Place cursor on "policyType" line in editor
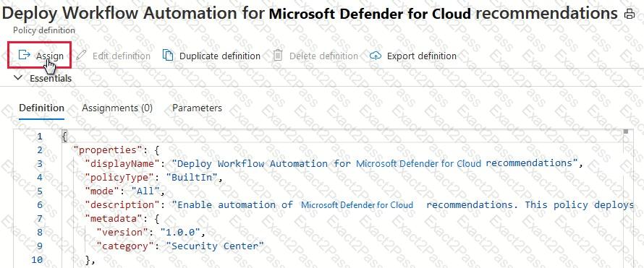 153,178
